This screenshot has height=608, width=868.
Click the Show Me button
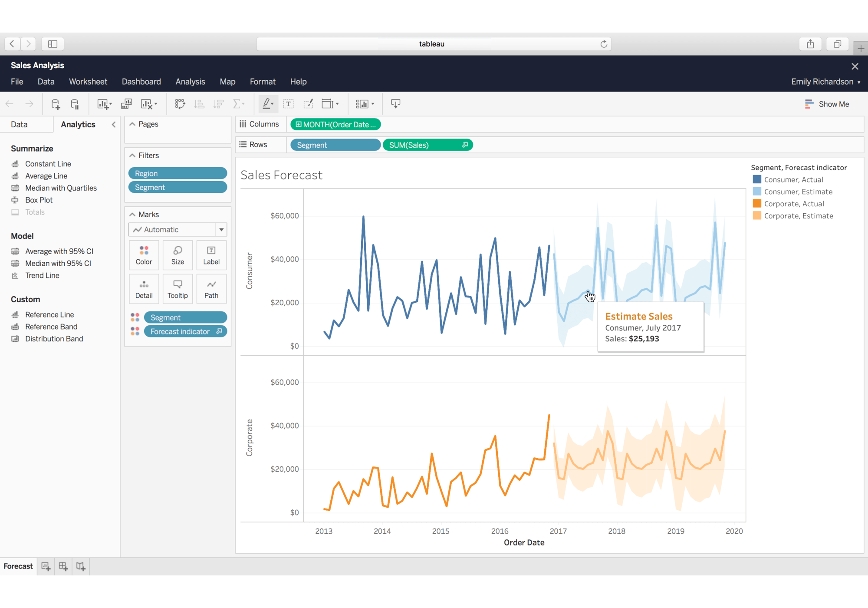click(x=827, y=104)
